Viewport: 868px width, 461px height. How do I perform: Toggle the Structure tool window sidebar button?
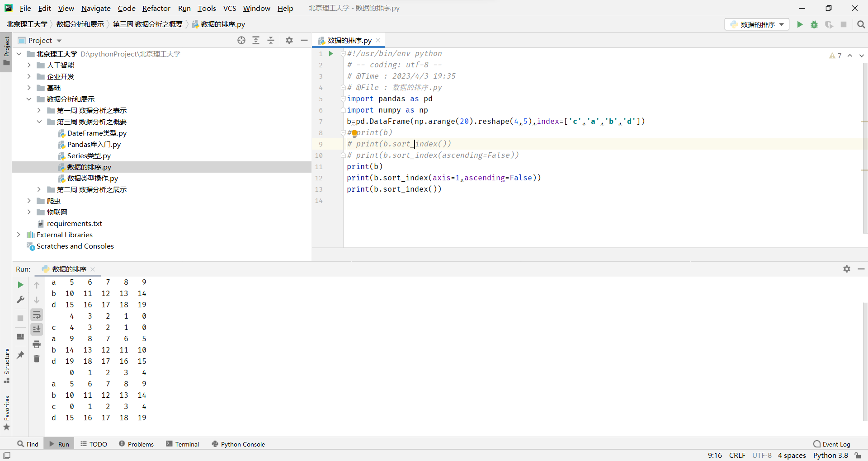6,366
